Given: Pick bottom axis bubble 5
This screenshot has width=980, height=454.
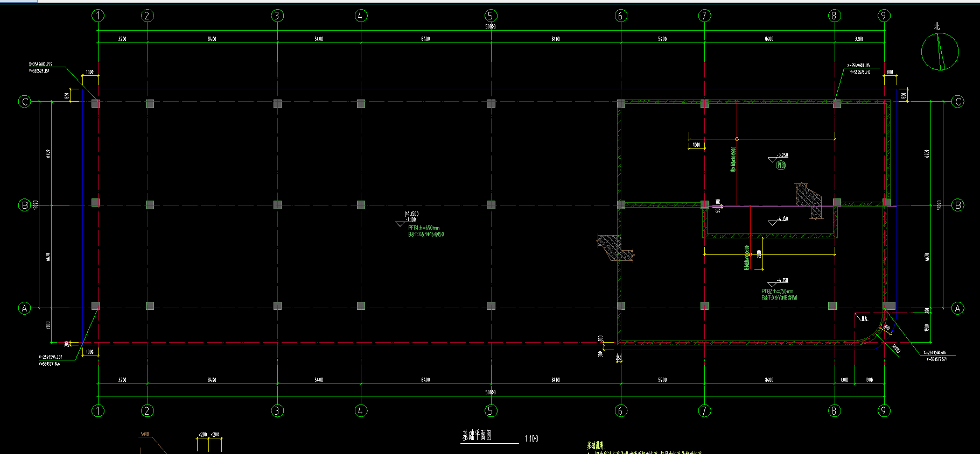Looking at the screenshot, I should 491,411.
